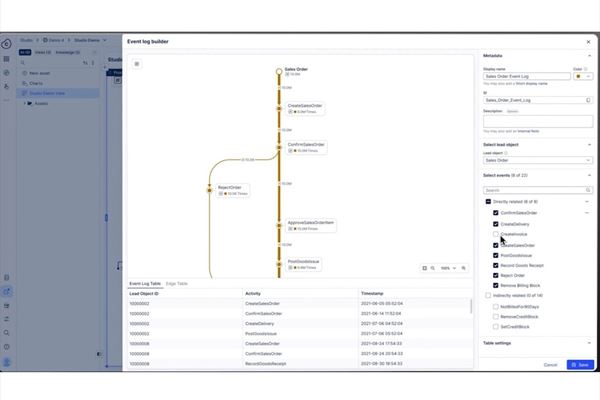Click the zoom in magnifier icon
The height and width of the screenshot is (400, 600).
coord(463,268)
